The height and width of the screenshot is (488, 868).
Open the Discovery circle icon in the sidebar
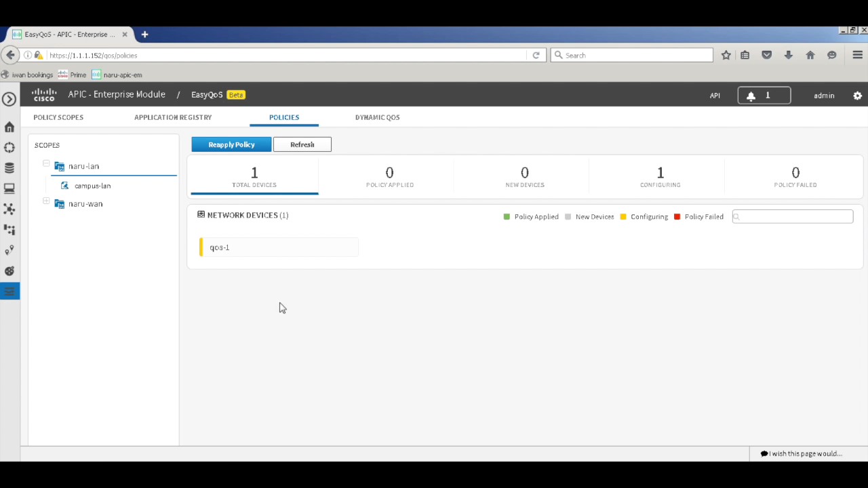[9, 148]
